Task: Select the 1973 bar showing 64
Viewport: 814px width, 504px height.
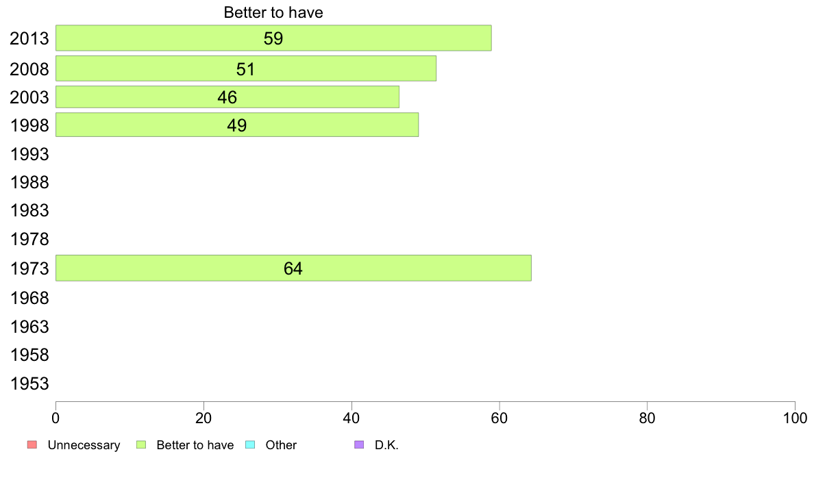Action: (x=293, y=268)
